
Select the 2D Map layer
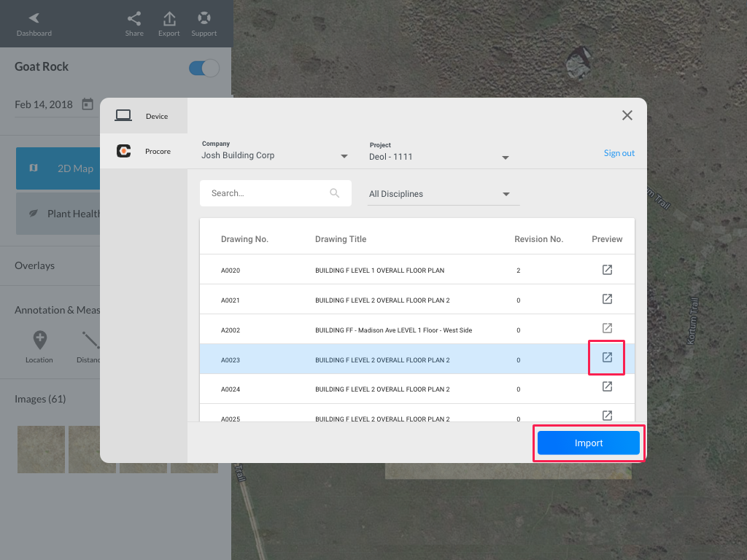[58, 168]
